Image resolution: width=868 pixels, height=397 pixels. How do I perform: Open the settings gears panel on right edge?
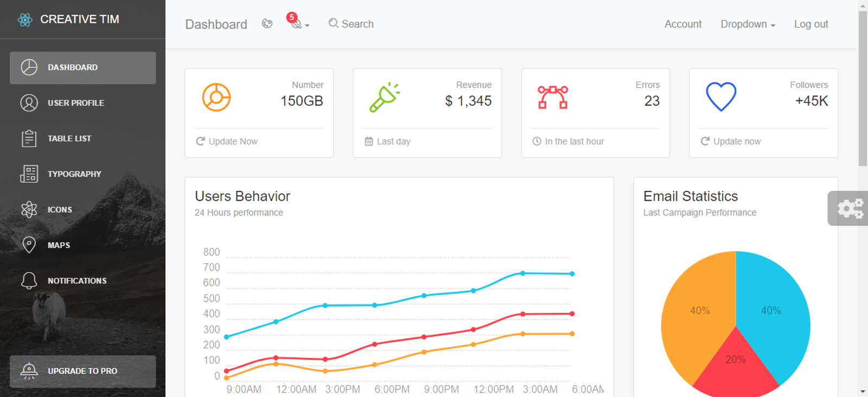pyautogui.click(x=848, y=208)
